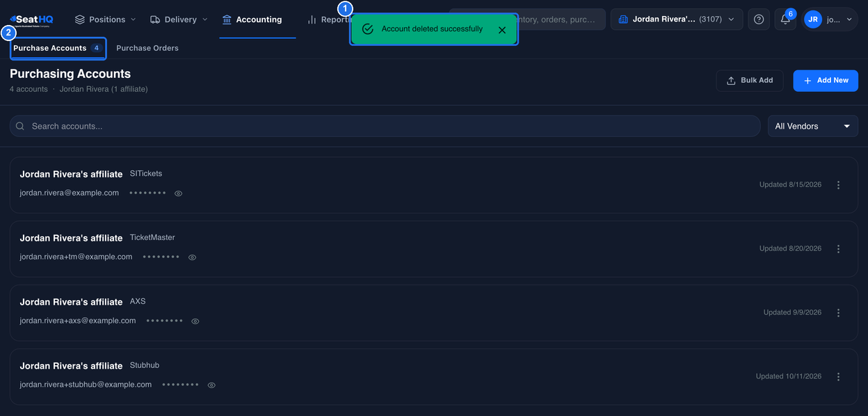
Task: Open the Jordan Rivera organization selector
Action: (677, 19)
